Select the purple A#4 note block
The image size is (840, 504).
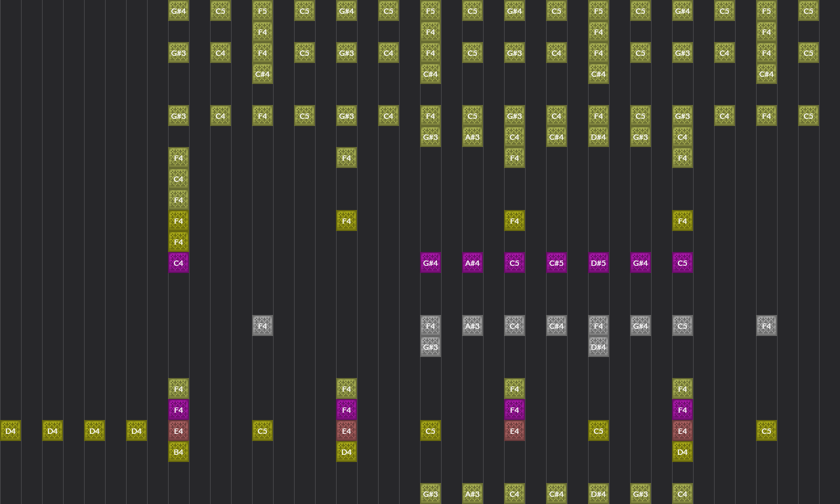[x=472, y=262]
